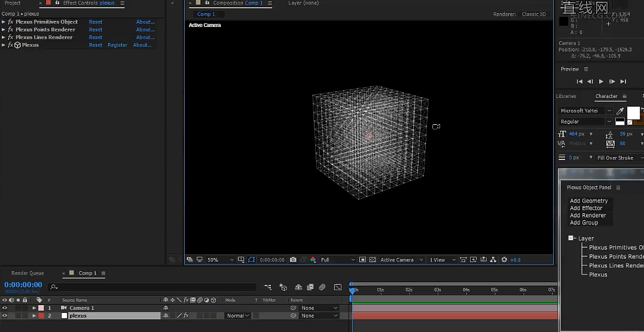Play the preview
The image size is (644, 332).
coord(601,81)
